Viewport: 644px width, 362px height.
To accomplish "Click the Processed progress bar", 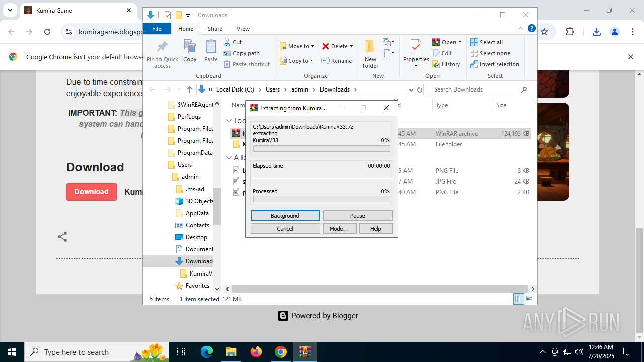I will point(321,199).
